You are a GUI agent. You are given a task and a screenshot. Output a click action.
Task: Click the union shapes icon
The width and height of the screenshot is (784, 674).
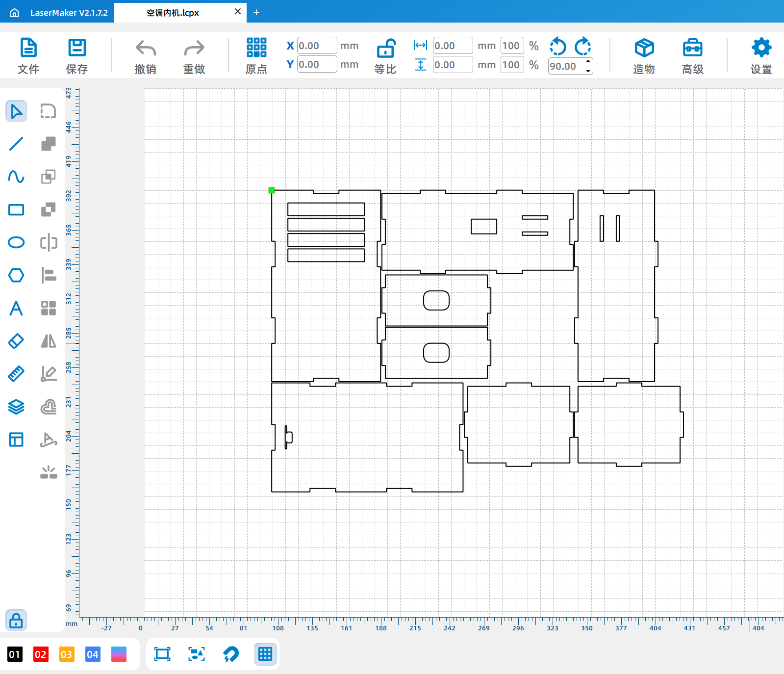[x=48, y=144]
